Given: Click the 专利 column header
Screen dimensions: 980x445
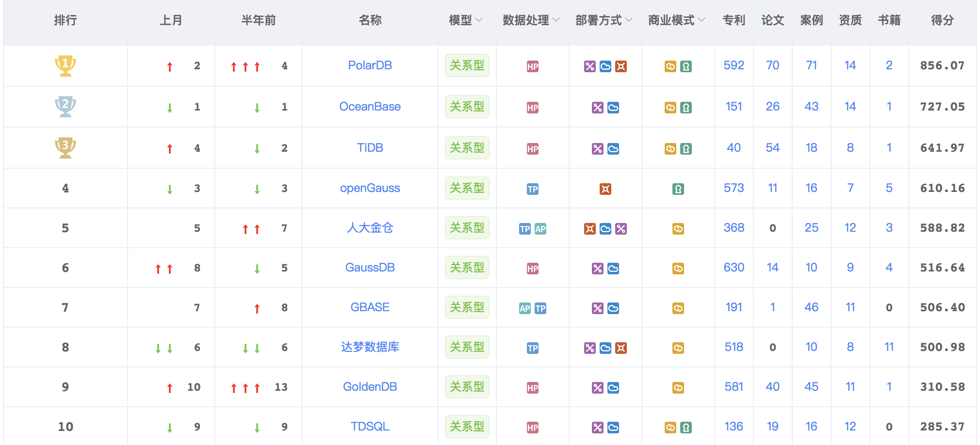Looking at the screenshot, I should (x=734, y=20).
